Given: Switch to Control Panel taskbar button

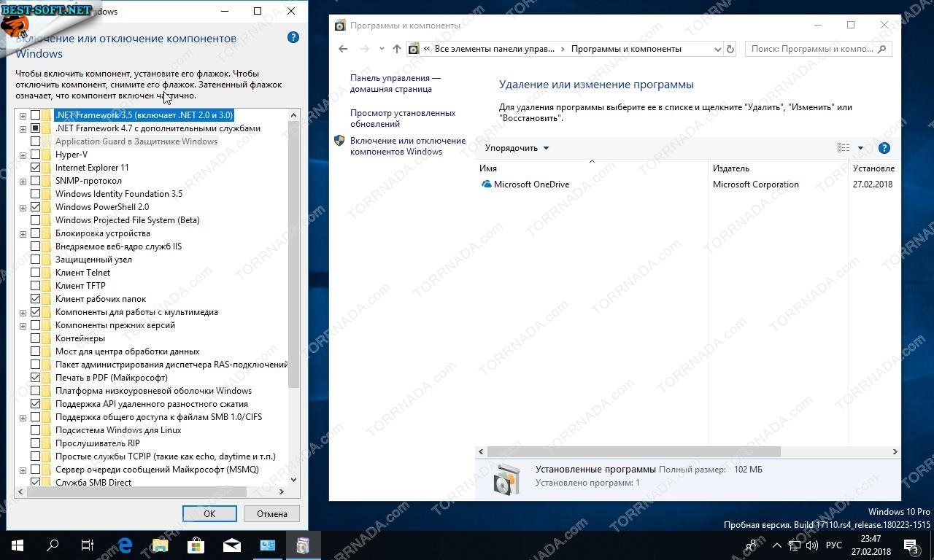Looking at the screenshot, I should point(267,545).
